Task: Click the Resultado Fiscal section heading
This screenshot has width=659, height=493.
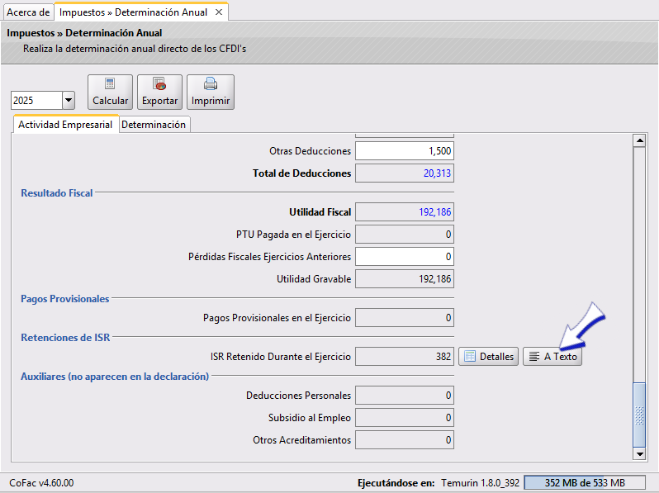Action: point(57,193)
